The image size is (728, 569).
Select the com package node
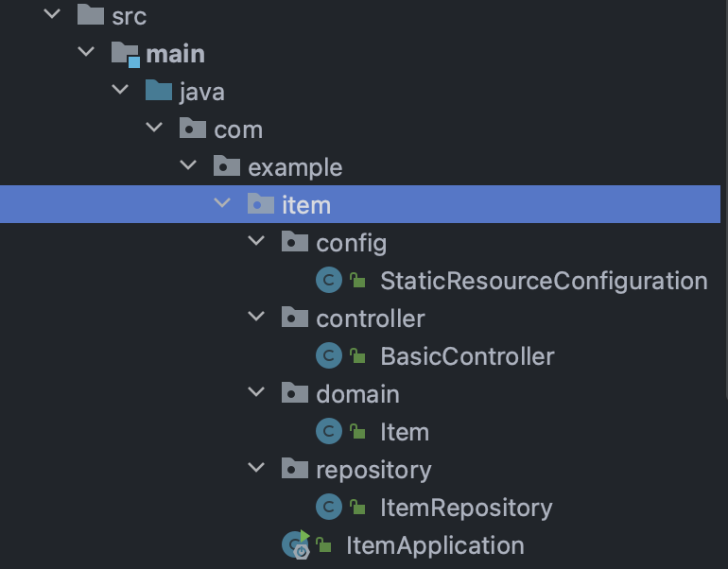pyautogui.click(x=238, y=129)
